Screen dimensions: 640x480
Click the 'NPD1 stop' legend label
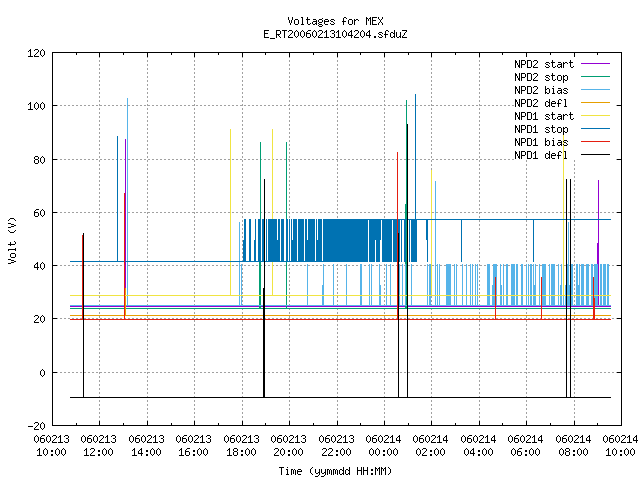541,129
